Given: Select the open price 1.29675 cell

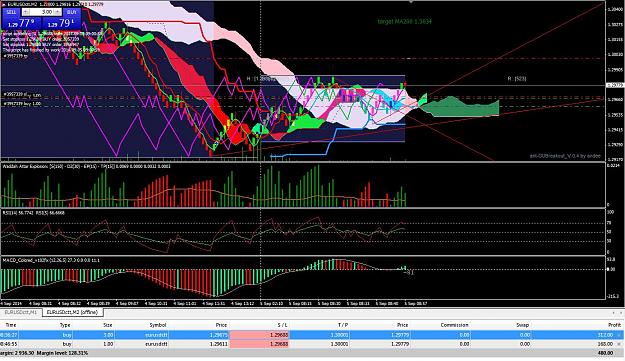Looking at the screenshot, I should [219, 335].
